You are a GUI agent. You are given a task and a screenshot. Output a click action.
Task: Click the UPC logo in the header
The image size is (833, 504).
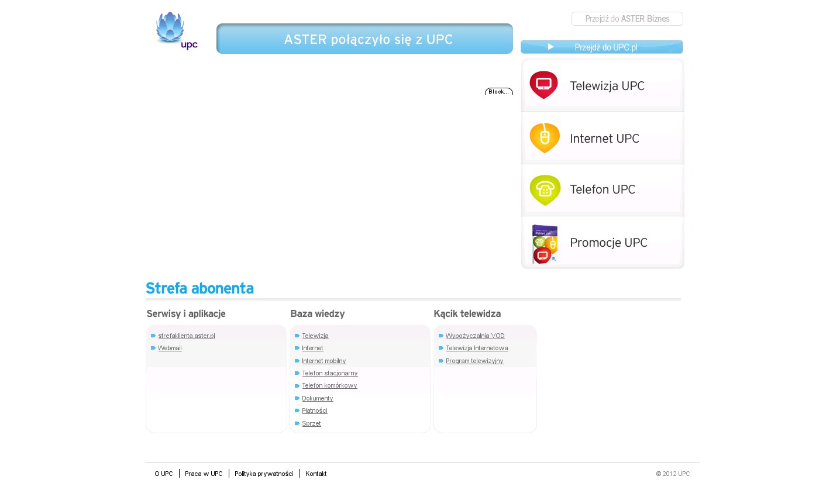pos(175,30)
